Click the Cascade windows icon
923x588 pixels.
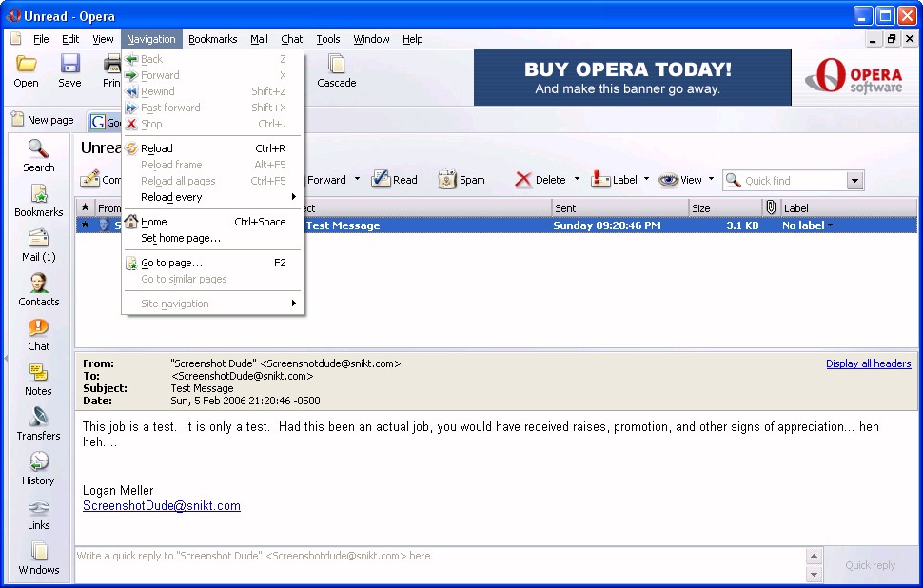336,71
